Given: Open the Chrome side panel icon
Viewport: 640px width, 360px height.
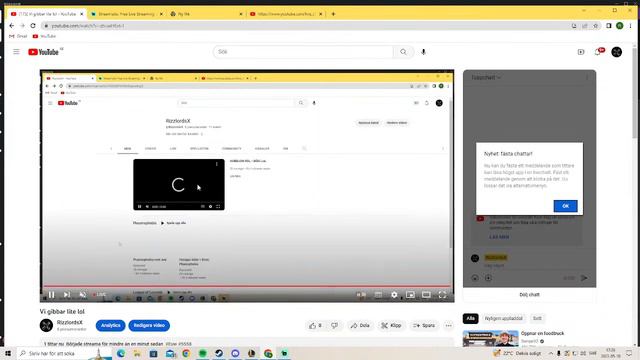Looking at the screenshot, I should pos(609,26).
